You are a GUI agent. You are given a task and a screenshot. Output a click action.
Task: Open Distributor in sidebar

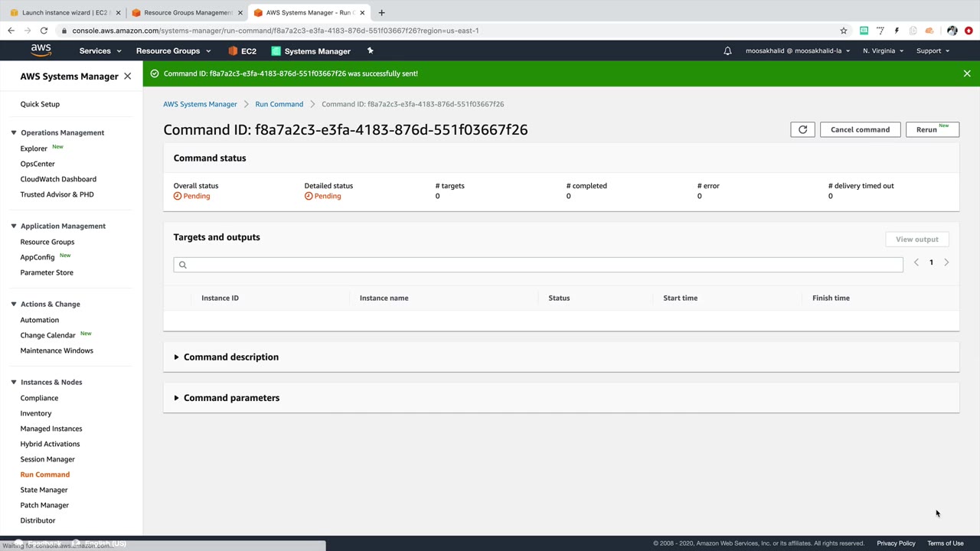[x=38, y=520]
